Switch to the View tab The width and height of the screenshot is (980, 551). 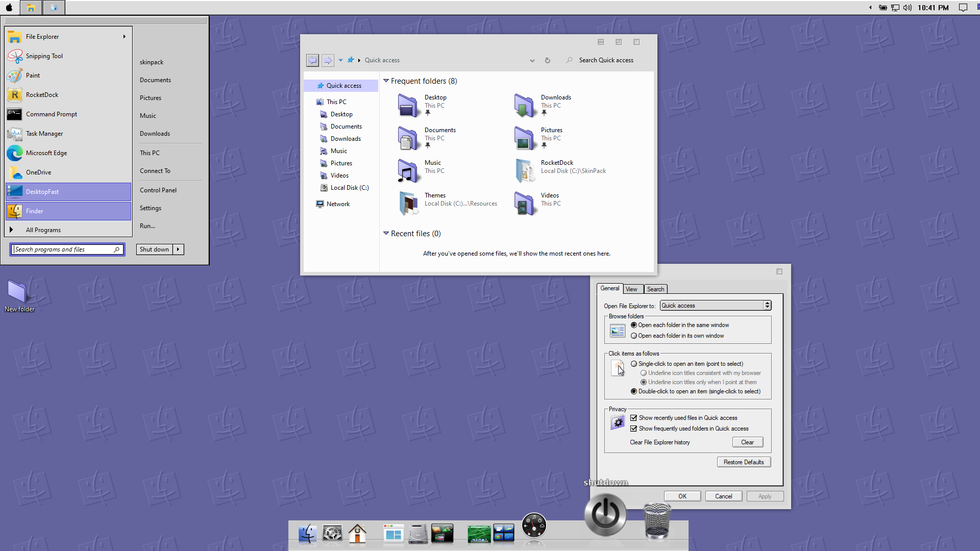pos(631,289)
